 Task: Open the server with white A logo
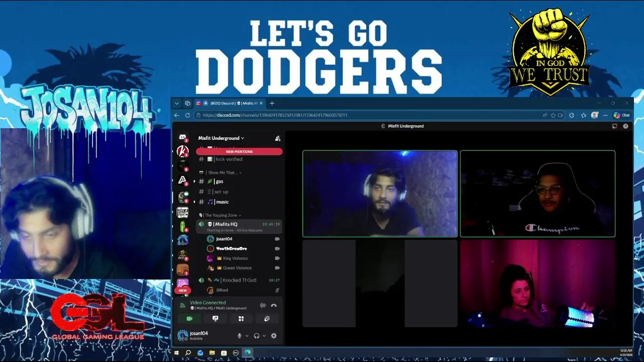[183, 180]
